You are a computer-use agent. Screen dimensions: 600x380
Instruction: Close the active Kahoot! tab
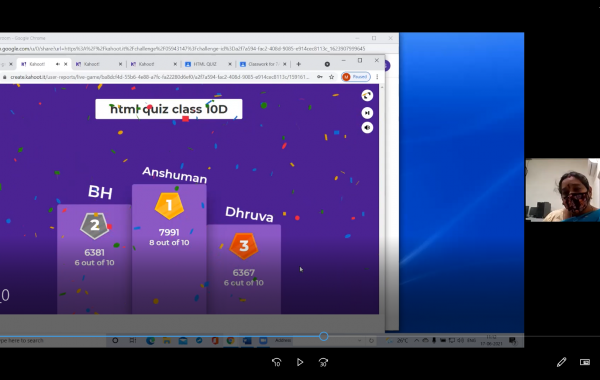66,64
